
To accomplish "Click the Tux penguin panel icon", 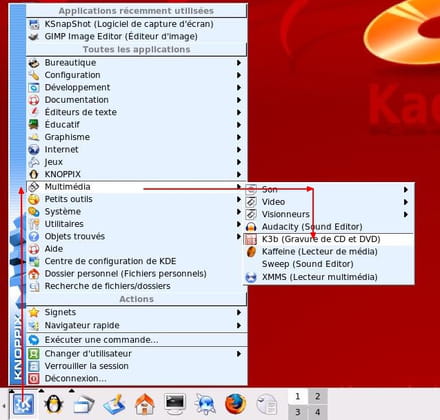I will pyautogui.click(x=53, y=404).
